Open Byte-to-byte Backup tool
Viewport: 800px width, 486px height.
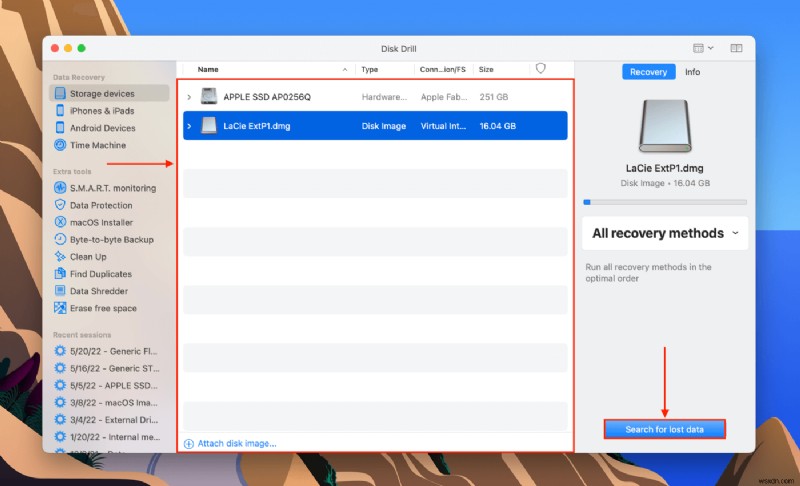point(111,240)
